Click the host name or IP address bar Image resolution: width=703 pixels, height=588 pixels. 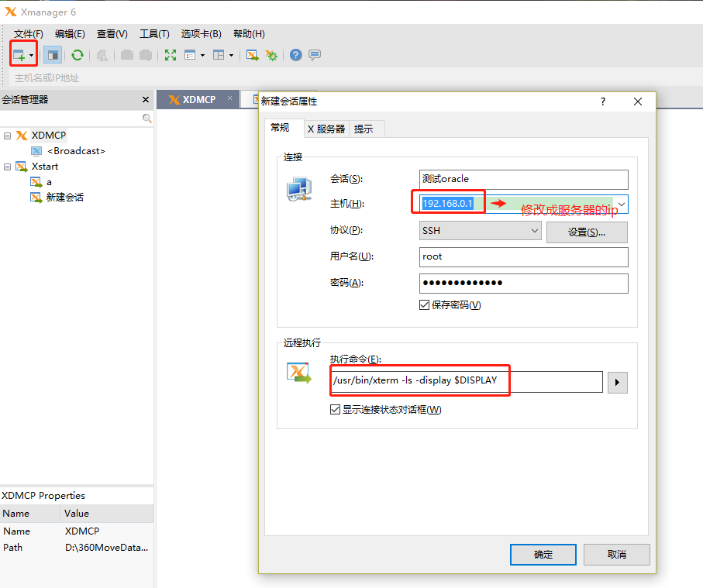pyautogui.click(x=354, y=78)
